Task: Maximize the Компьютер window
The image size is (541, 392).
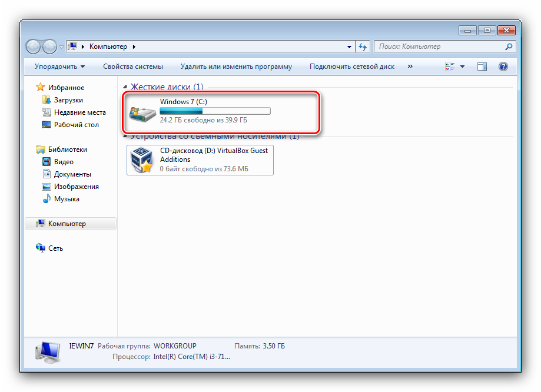Action: pos(486,31)
